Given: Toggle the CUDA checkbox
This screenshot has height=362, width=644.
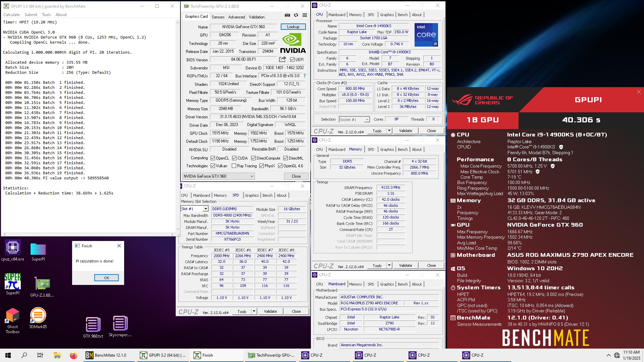Looking at the screenshot, I should pos(234,158).
